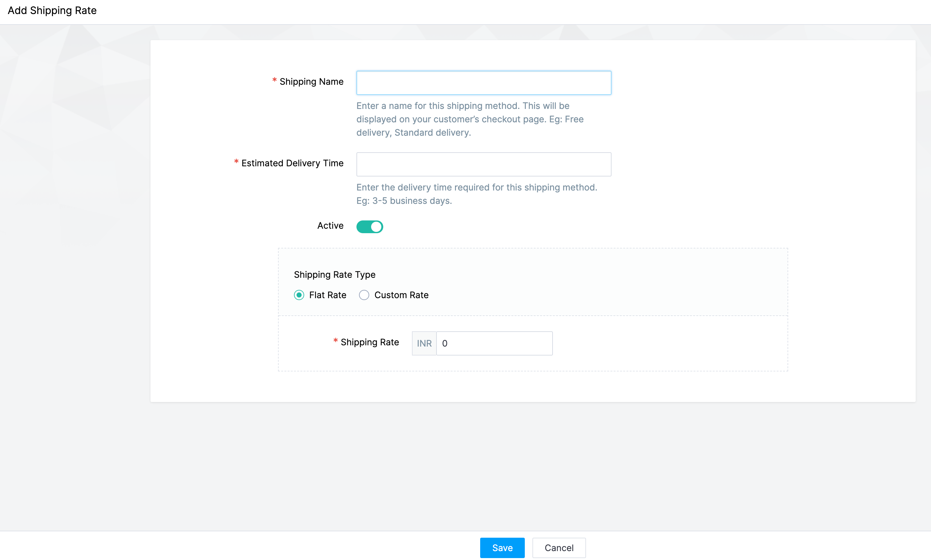Image resolution: width=931 pixels, height=560 pixels.
Task: Focus the Estimated Delivery Time field
Action: pyautogui.click(x=483, y=164)
